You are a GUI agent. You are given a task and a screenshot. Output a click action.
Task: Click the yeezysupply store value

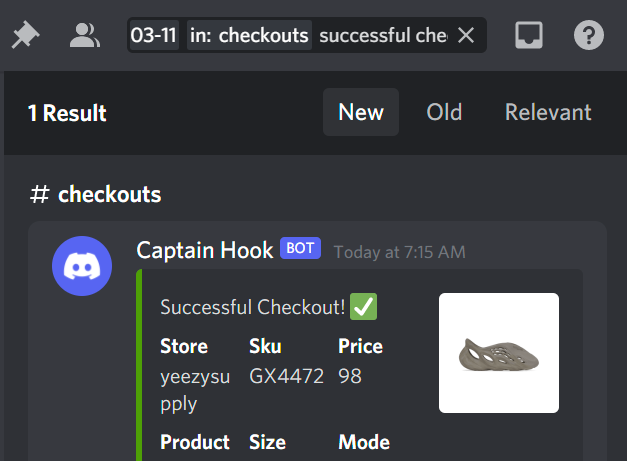pos(195,390)
